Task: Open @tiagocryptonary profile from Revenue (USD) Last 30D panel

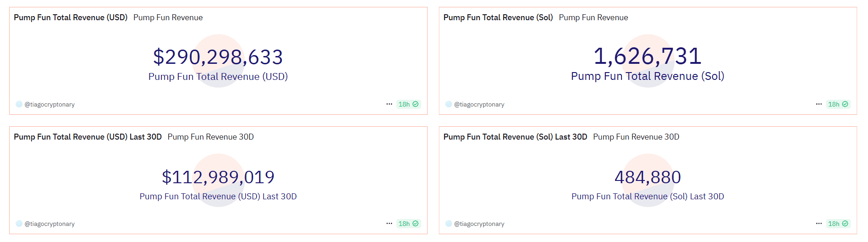Action: click(49, 224)
